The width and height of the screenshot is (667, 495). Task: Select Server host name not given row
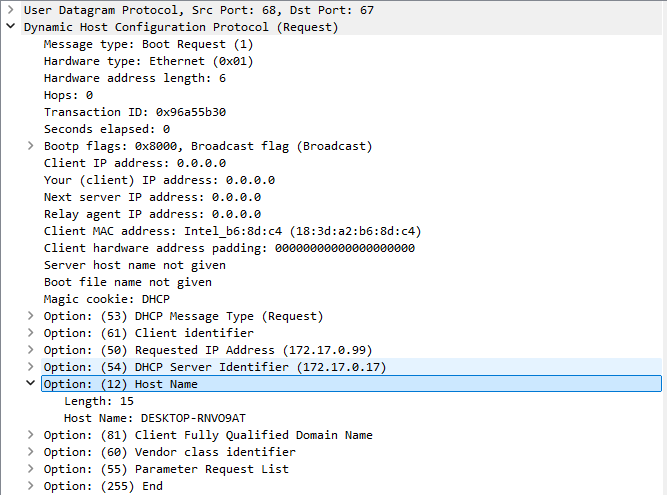352,265
